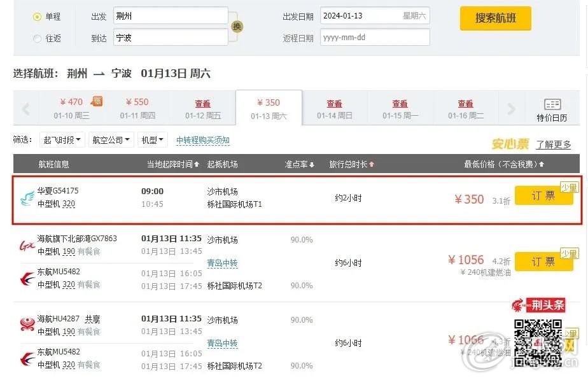This screenshot has height=378, width=588.
Task: Click the ¥350 price of 华夏G54175
Action: point(469,199)
